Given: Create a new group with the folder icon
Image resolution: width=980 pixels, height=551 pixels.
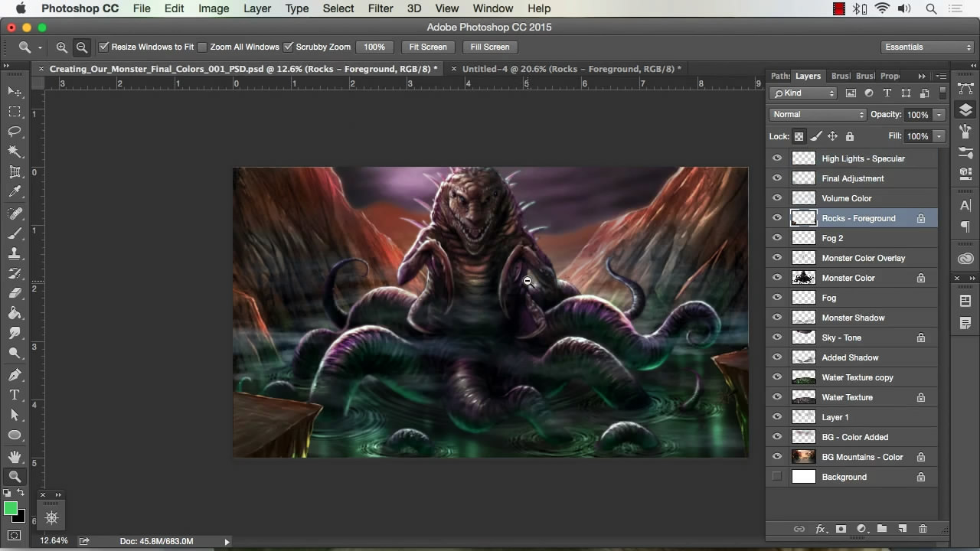Looking at the screenshot, I should [x=882, y=529].
